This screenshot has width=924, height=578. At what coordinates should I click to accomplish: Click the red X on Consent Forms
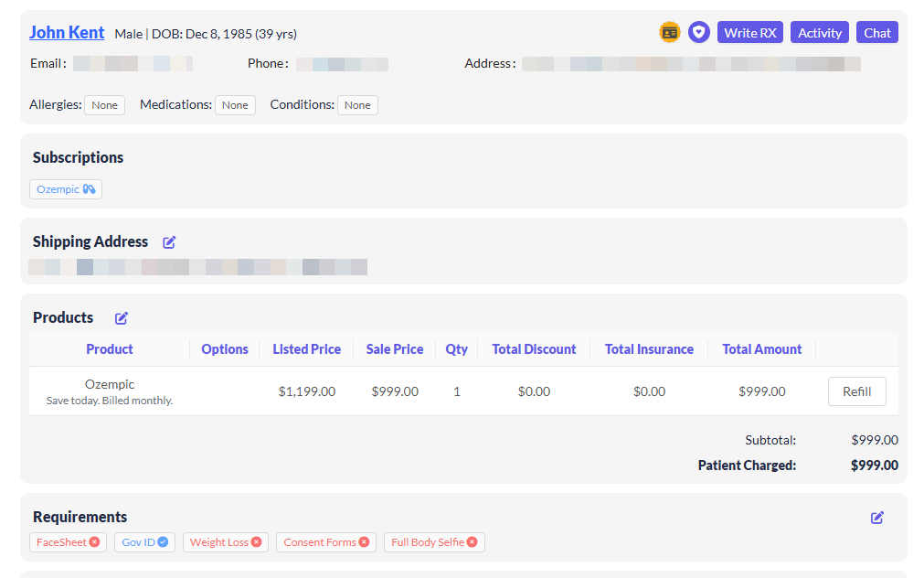[x=364, y=542]
